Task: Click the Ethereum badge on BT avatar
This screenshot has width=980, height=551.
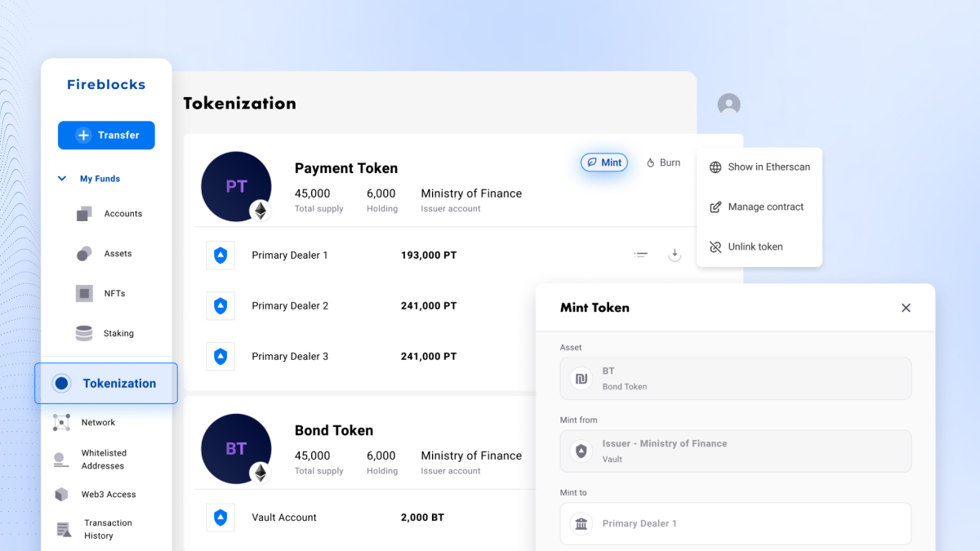Action: pos(261,473)
